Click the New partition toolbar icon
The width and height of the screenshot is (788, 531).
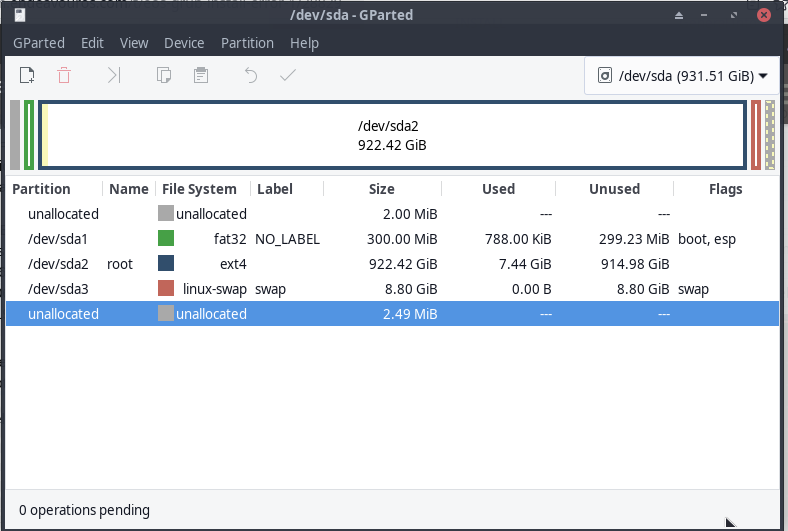click(x=27, y=75)
